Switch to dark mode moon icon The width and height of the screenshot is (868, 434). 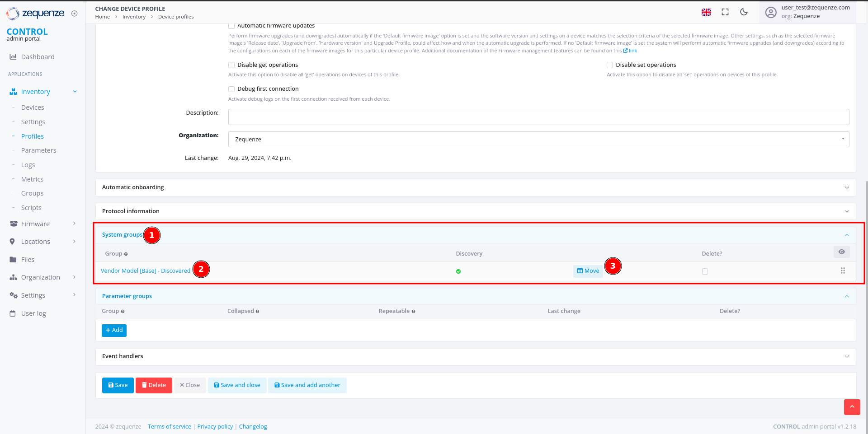pyautogui.click(x=744, y=12)
